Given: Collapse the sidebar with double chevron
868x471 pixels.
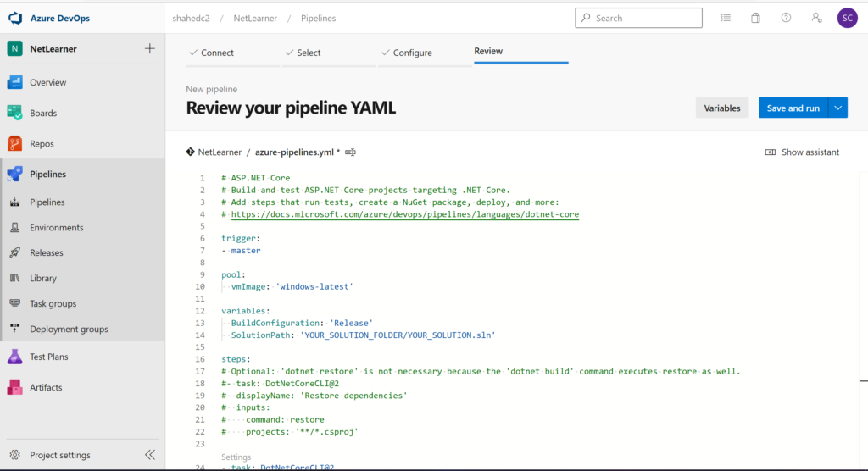Looking at the screenshot, I should [x=150, y=455].
